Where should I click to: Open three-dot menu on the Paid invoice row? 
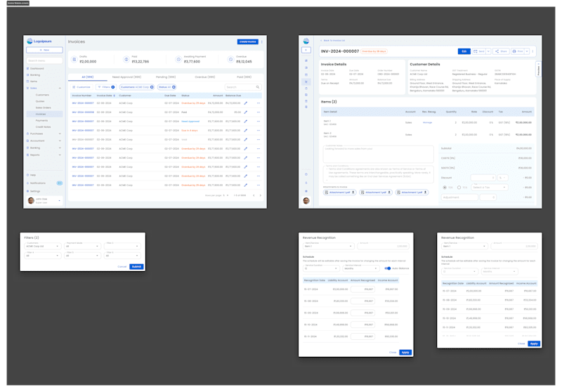coord(259,112)
